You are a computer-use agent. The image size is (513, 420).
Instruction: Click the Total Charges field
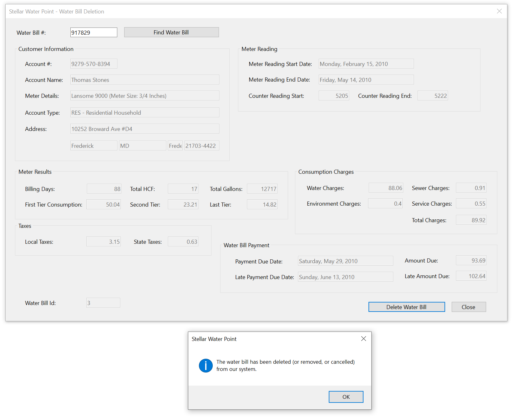point(471,220)
